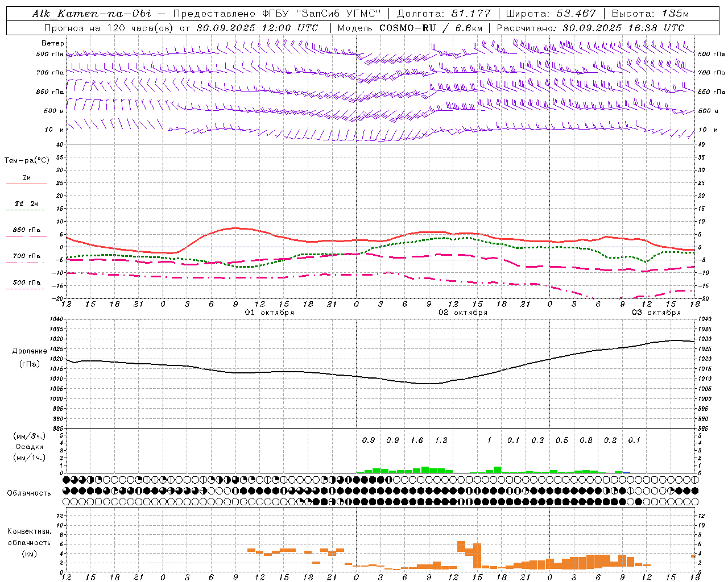The height and width of the screenshot is (582, 728).
Task: Click the precipitation value 0.8
Action: (x=586, y=440)
